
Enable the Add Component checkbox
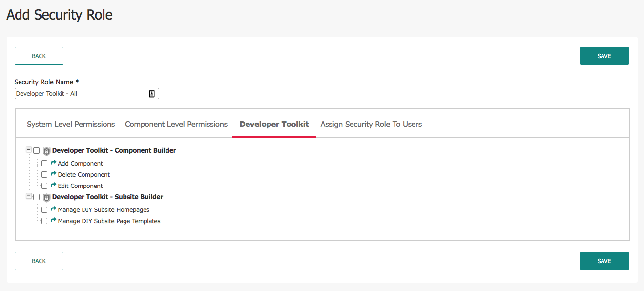pos(44,164)
